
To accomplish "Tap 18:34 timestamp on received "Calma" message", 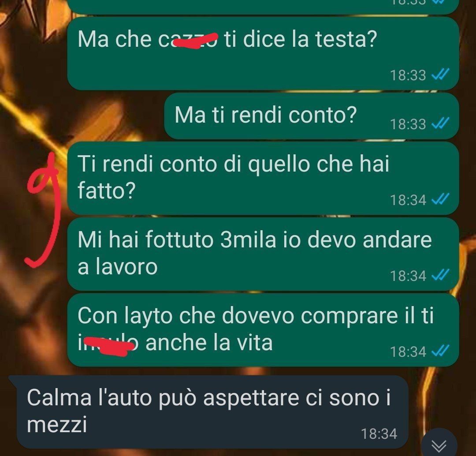I will [379, 434].
